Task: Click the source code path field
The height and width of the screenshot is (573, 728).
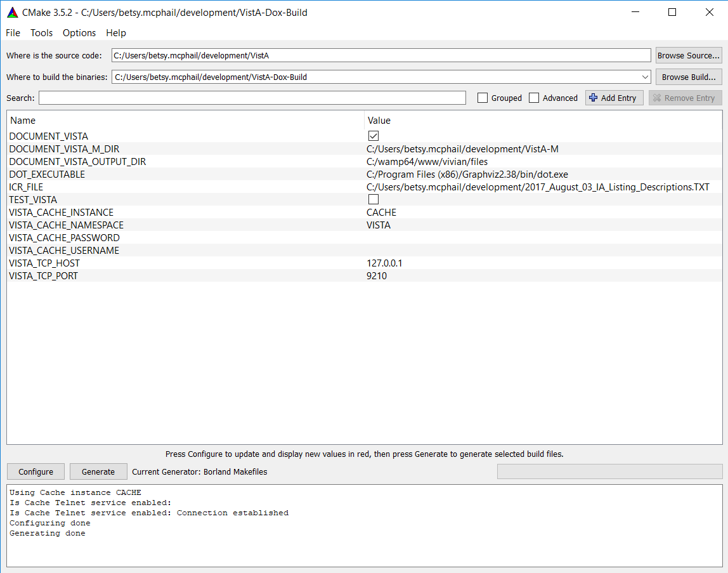Action: pyautogui.click(x=380, y=55)
